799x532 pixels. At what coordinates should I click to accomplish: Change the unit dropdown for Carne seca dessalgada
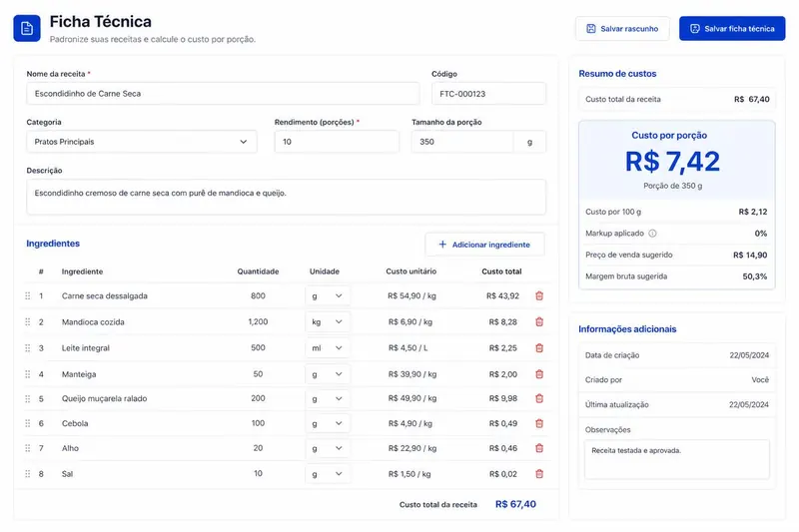tap(328, 295)
